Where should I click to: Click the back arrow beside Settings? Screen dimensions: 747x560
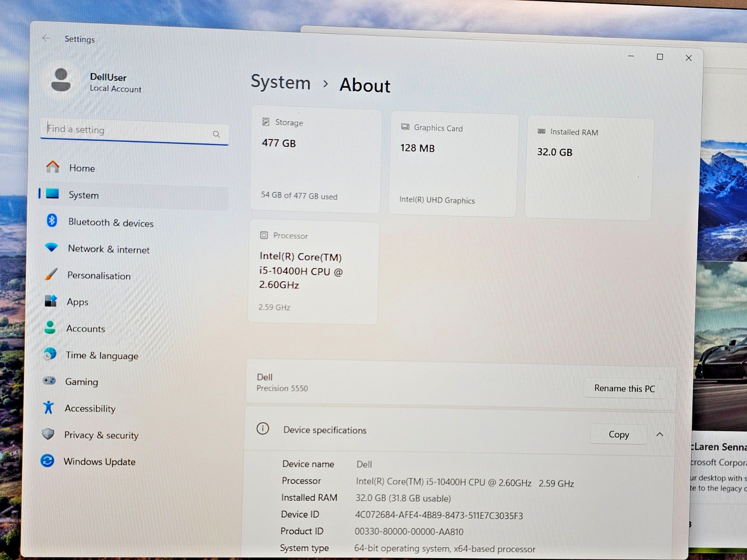point(47,38)
